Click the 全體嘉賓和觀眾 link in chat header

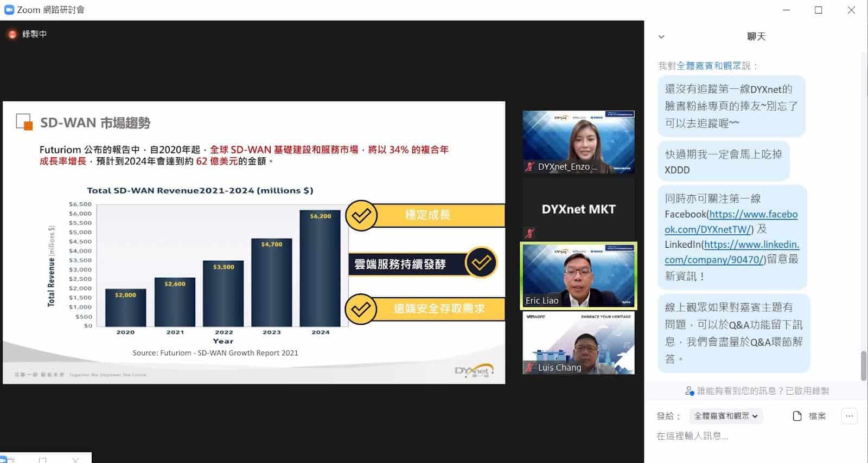click(709, 66)
